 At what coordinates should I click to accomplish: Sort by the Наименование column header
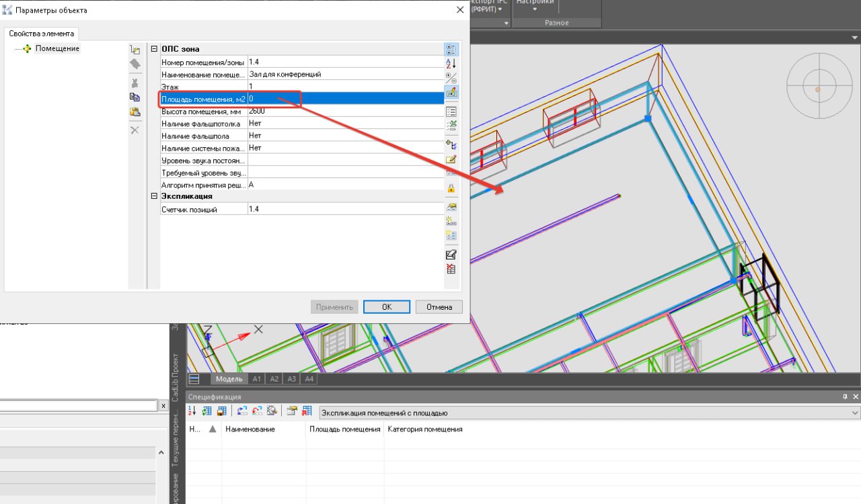coord(250,429)
